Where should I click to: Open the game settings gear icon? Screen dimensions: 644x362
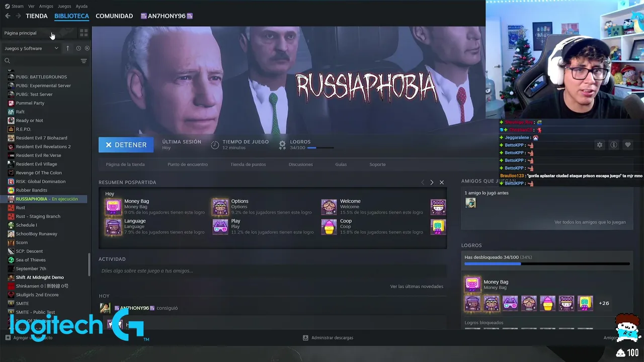[599, 145]
